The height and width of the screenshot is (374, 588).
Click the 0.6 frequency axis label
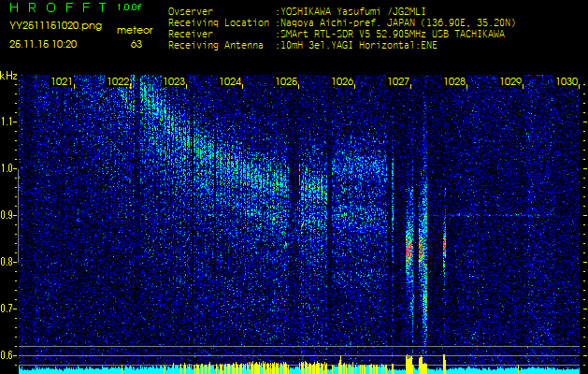pyautogui.click(x=7, y=355)
